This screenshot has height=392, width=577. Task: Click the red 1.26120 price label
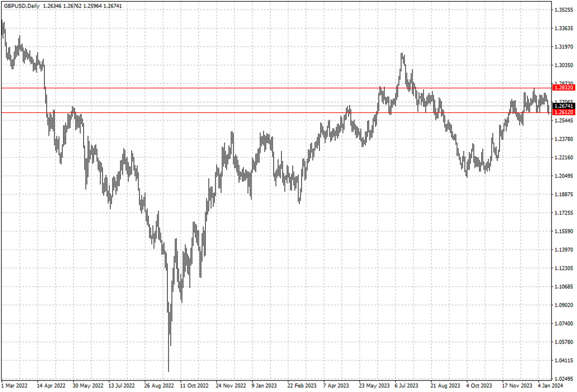point(564,112)
